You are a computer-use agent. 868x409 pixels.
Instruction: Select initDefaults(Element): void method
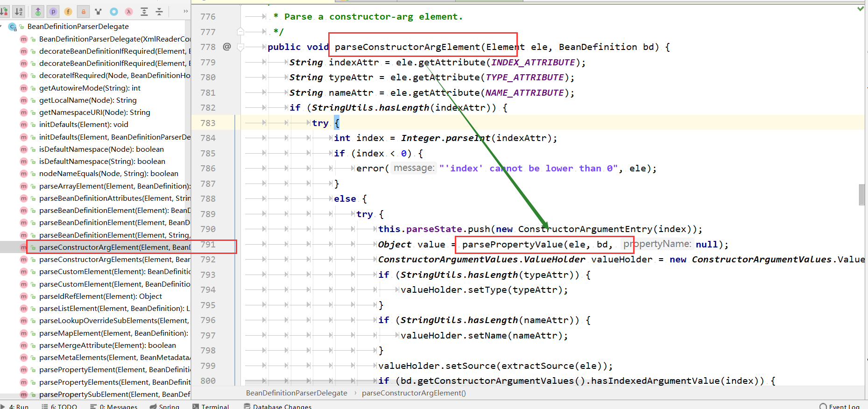pos(84,125)
